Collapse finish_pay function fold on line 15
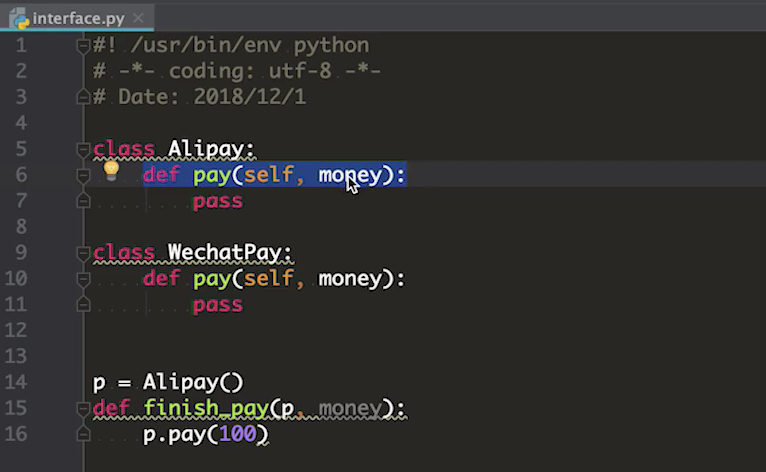Image resolution: width=766 pixels, height=472 pixels. coord(83,408)
